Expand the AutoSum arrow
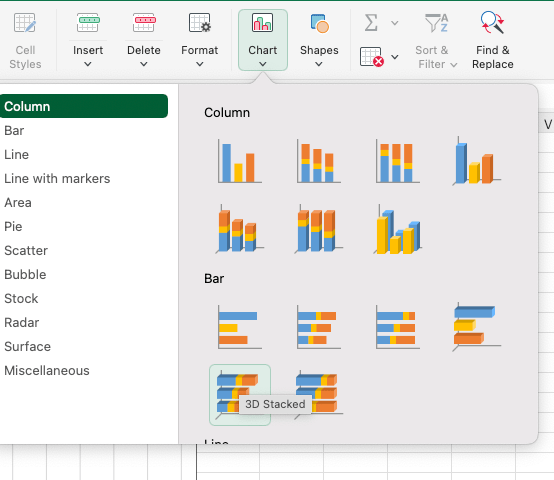The height and width of the screenshot is (480, 554). click(x=395, y=23)
